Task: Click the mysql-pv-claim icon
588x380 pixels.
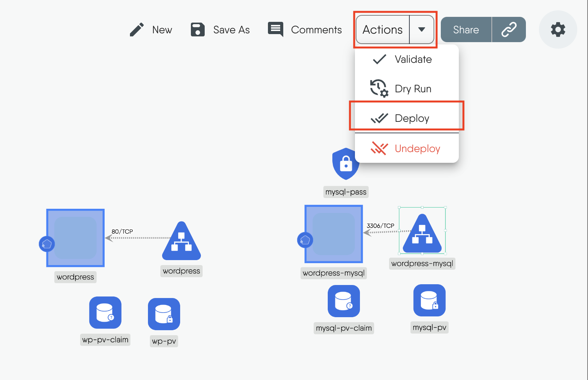Action: (343, 301)
